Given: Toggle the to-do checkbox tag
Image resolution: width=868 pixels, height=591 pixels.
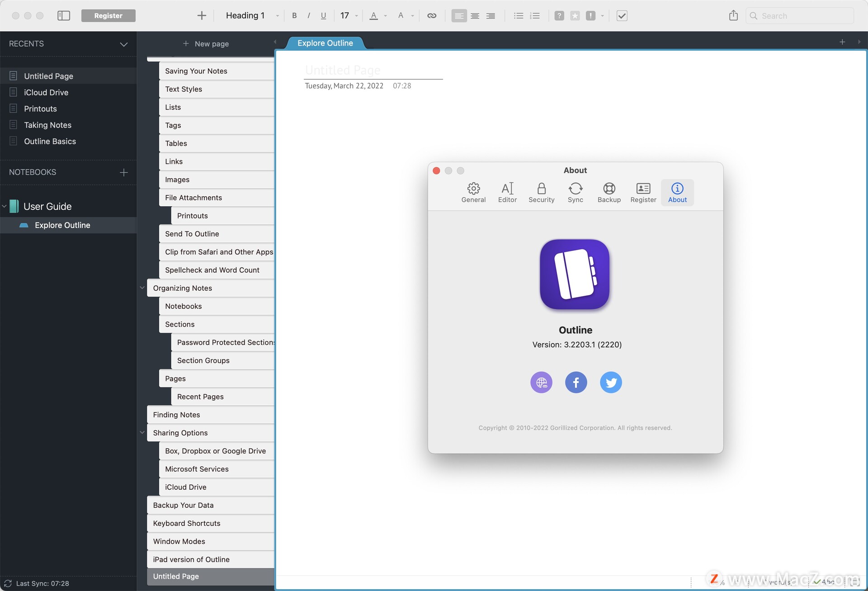Looking at the screenshot, I should pyautogui.click(x=622, y=16).
